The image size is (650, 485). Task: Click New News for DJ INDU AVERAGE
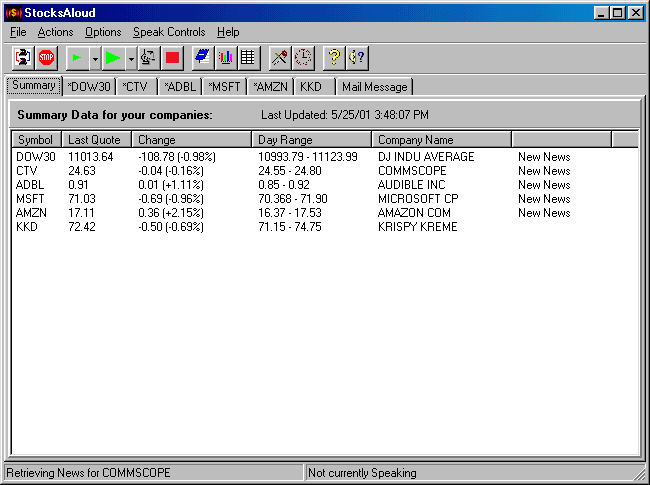[544, 157]
